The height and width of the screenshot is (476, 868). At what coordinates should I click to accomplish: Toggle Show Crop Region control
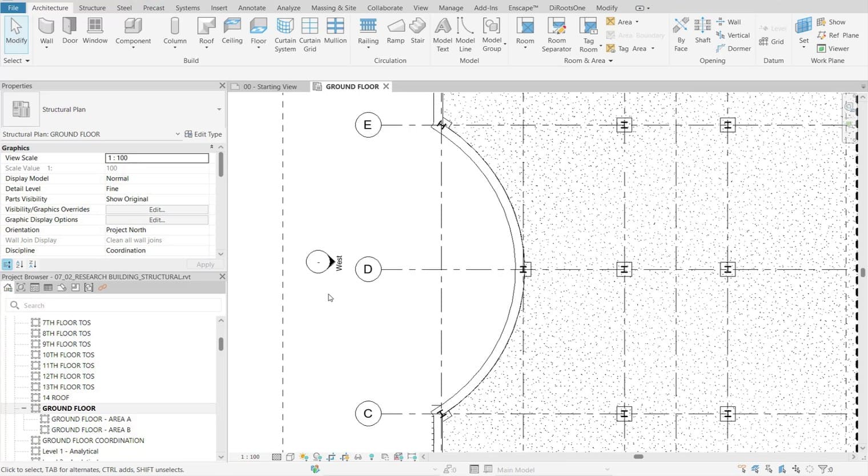click(x=344, y=457)
